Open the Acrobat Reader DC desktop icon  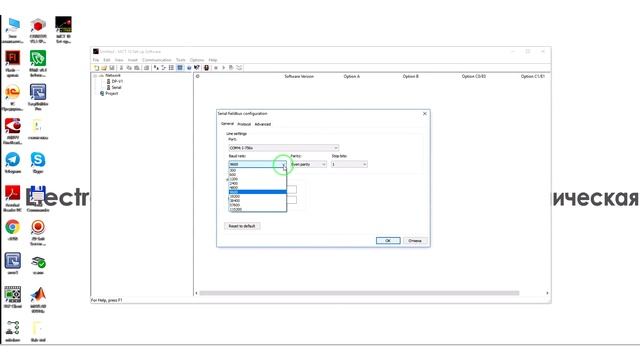13,198
